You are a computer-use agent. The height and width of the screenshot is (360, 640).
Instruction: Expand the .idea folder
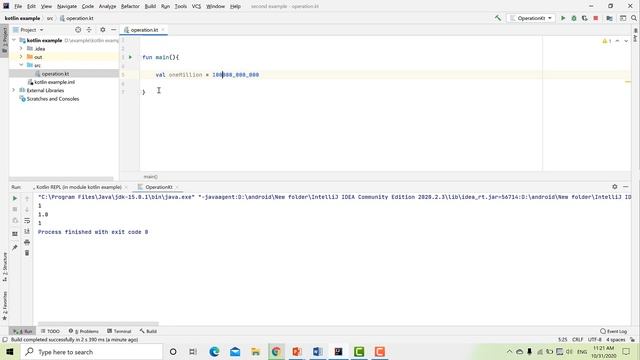coord(21,49)
